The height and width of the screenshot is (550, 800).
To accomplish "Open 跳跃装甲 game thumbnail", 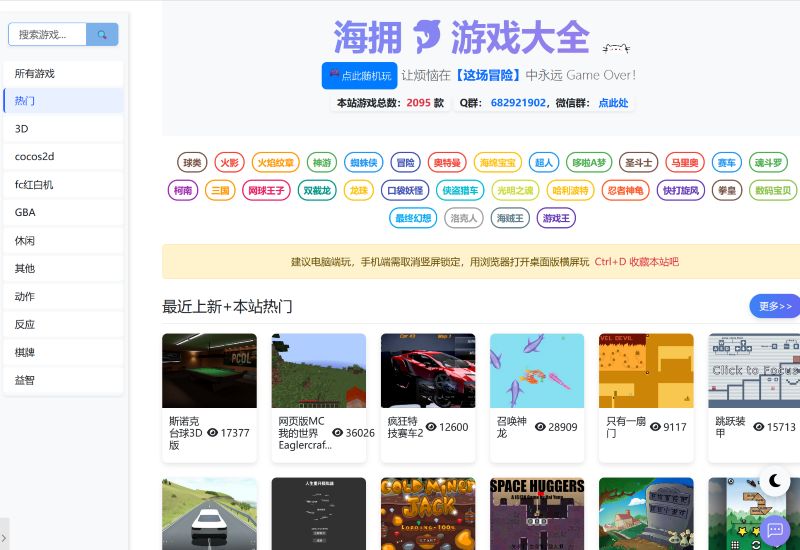I will [754, 370].
